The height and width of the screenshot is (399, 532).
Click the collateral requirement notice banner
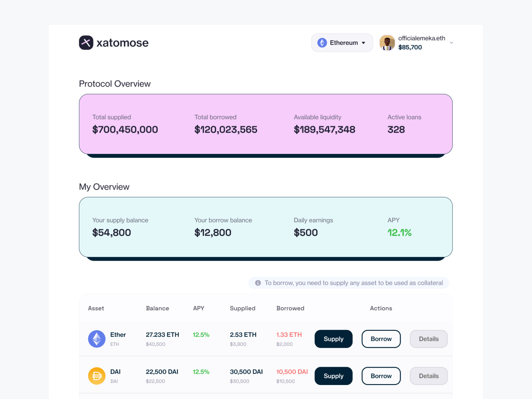tap(348, 283)
